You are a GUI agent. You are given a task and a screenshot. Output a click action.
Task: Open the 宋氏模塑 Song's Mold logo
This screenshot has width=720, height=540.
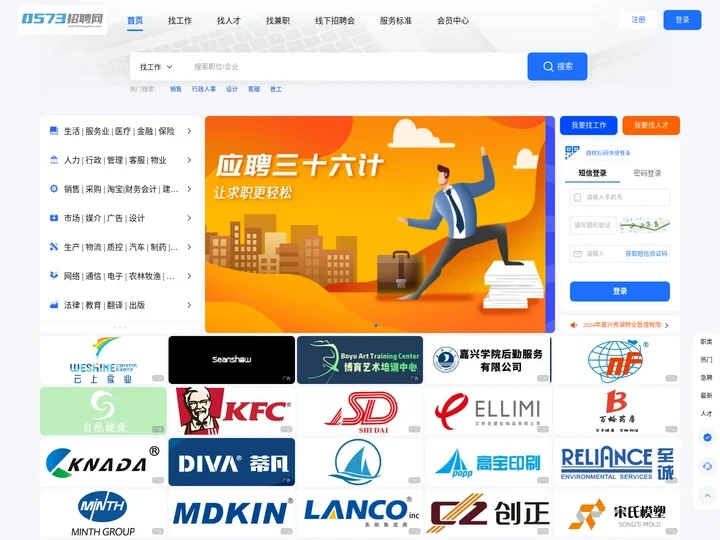point(617,513)
